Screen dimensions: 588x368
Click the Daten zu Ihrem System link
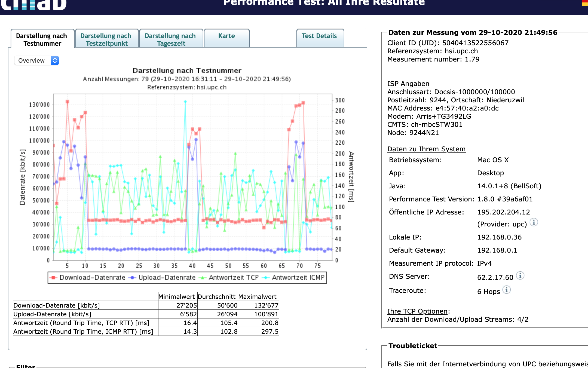[426, 149]
